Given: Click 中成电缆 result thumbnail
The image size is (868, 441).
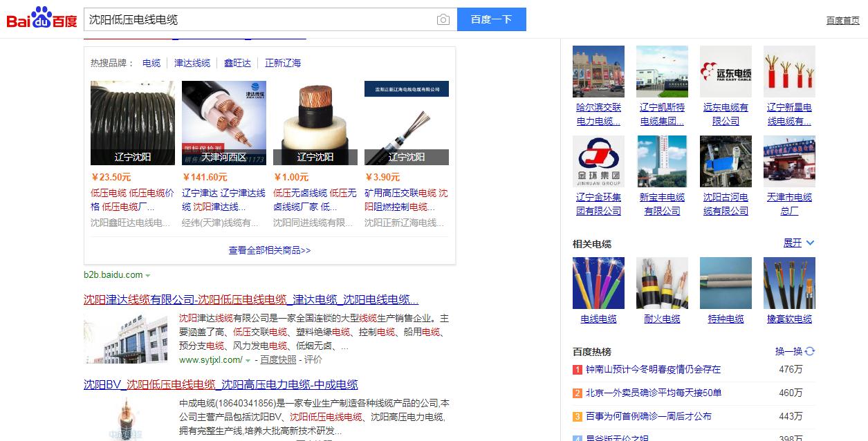Looking at the screenshot, I should [126, 420].
